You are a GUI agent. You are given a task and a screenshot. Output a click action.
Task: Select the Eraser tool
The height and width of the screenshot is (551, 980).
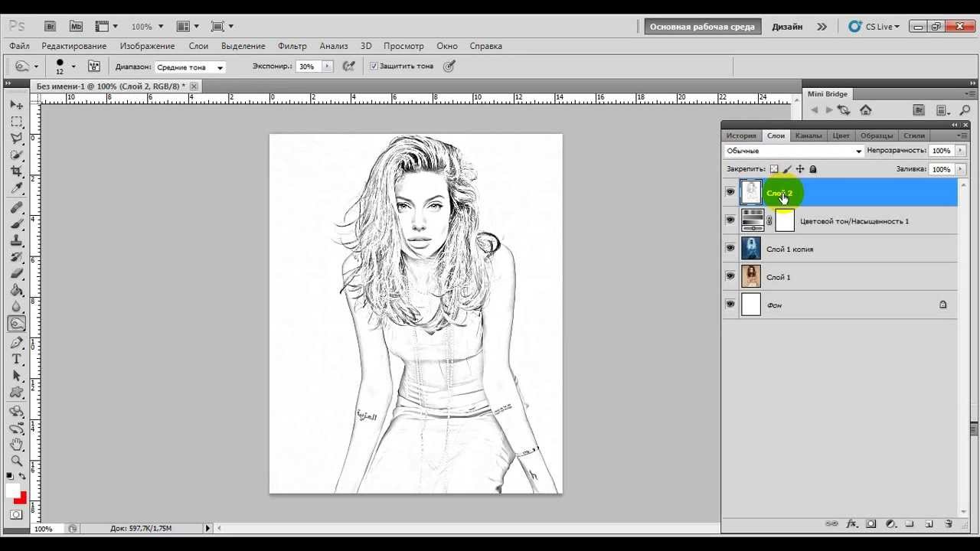coord(16,273)
